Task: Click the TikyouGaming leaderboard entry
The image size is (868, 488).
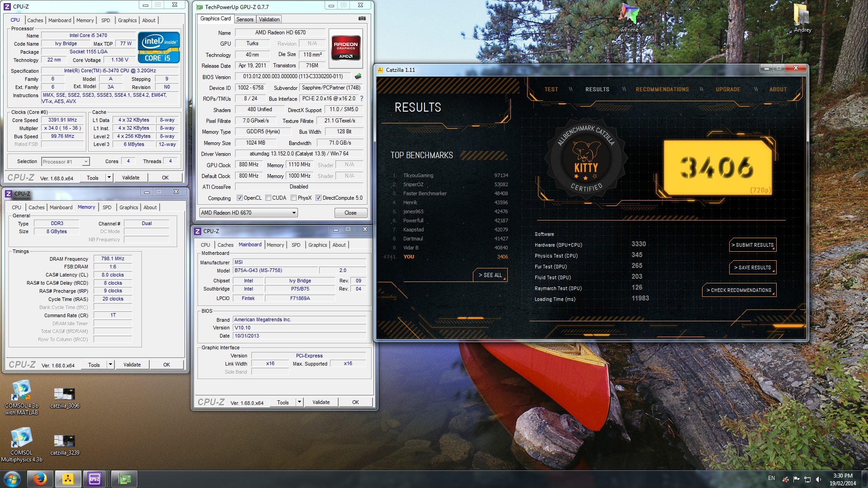Action: 450,175
